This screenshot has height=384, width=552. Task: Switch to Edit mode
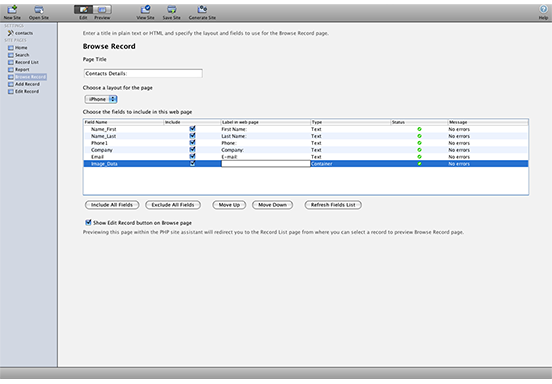click(83, 10)
